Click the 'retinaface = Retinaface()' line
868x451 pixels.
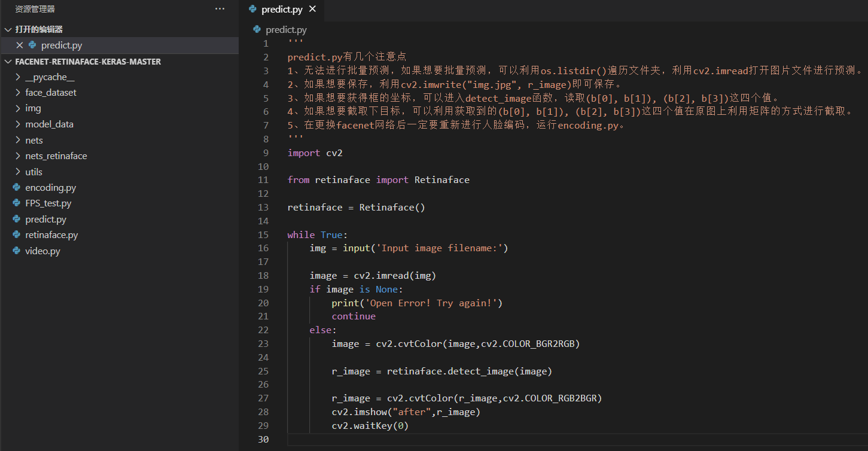357,208
